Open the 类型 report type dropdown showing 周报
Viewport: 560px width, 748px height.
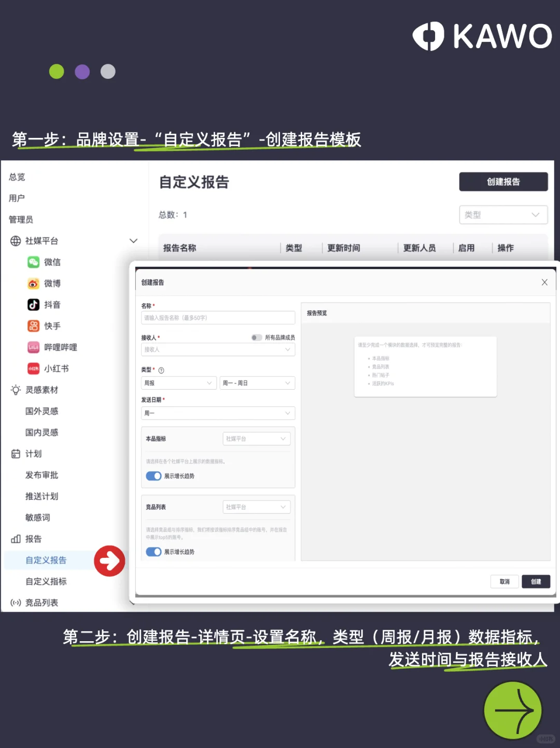(178, 383)
